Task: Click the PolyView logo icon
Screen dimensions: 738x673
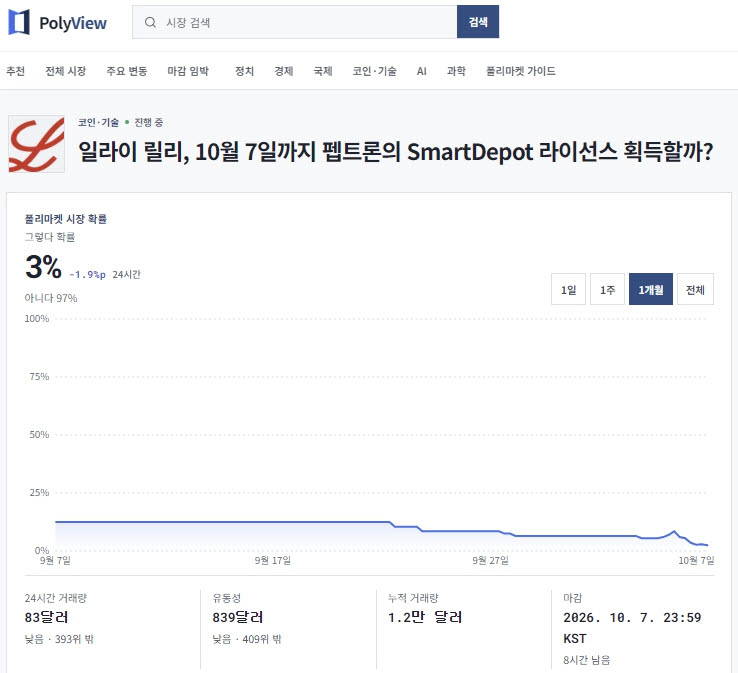Action: (x=19, y=22)
